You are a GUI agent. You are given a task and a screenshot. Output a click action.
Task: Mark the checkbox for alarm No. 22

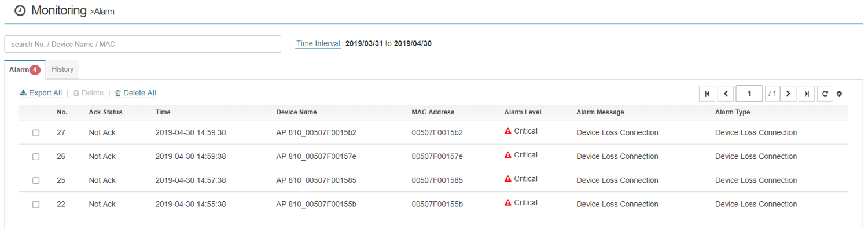click(x=36, y=204)
